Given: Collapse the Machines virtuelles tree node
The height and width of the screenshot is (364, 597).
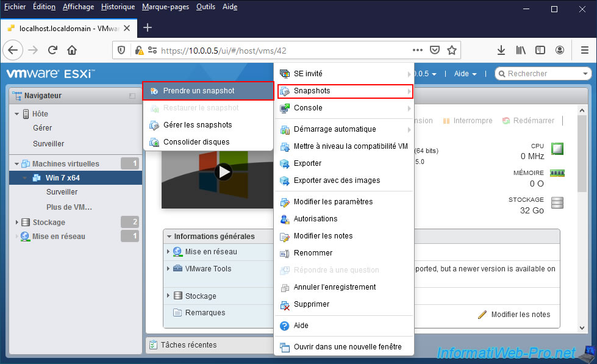Looking at the screenshot, I should tap(17, 164).
